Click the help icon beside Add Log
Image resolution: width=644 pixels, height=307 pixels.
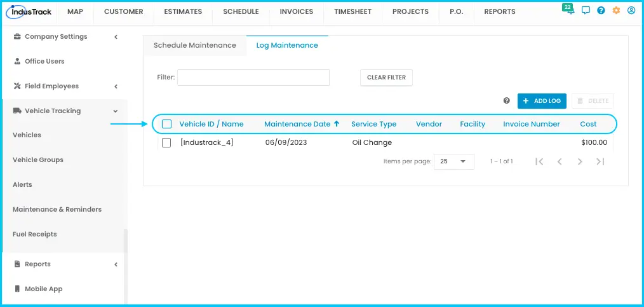pos(506,100)
